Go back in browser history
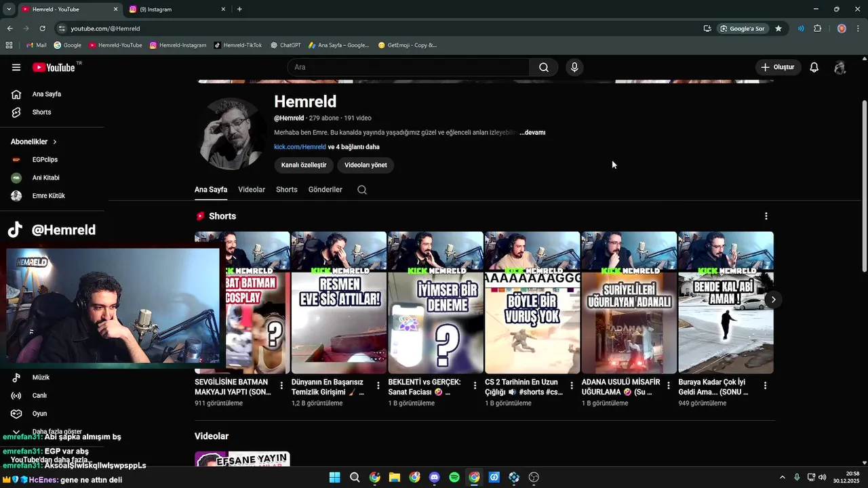This screenshot has height=488, width=868. (9, 28)
